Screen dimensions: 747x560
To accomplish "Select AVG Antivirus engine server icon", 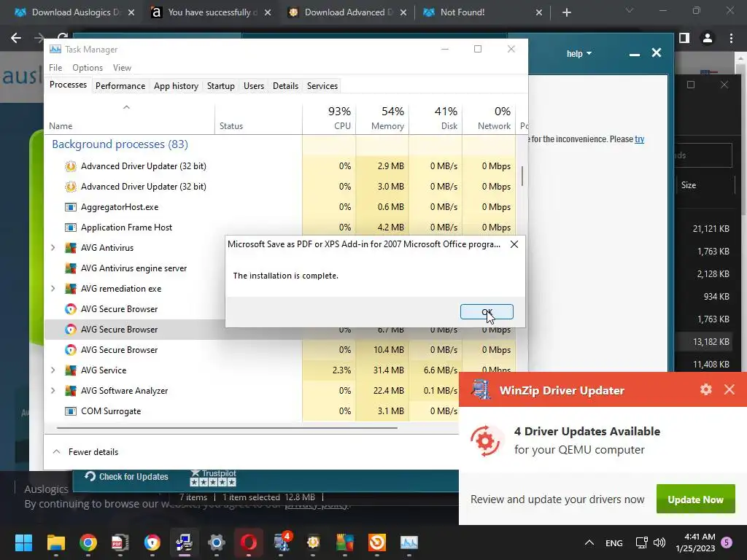I will click(x=71, y=268).
